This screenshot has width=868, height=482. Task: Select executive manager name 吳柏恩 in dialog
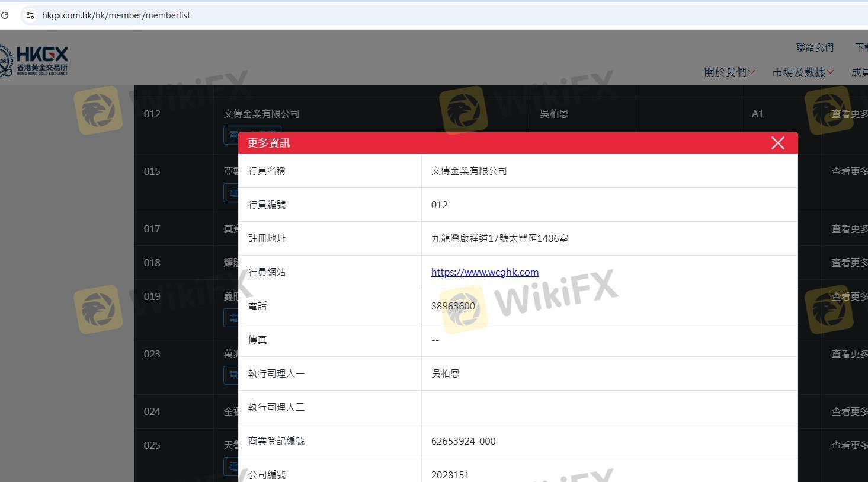point(446,374)
